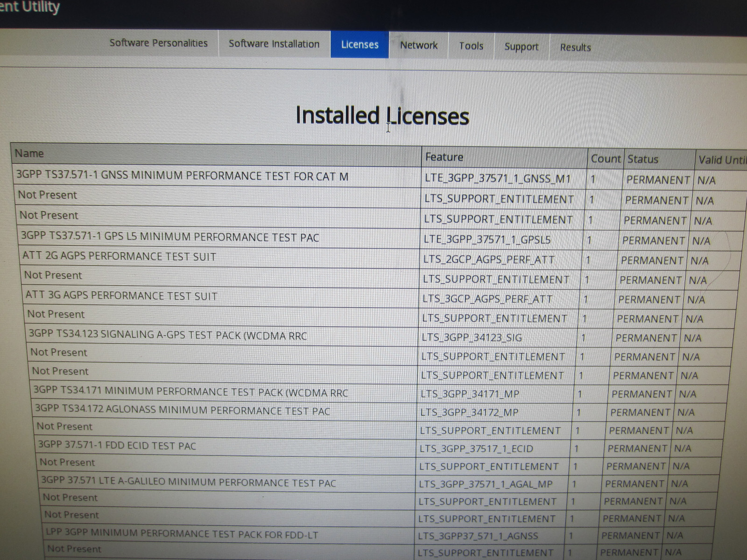This screenshot has width=747, height=560.
Task: Open the Network tab
Action: point(418,45)
